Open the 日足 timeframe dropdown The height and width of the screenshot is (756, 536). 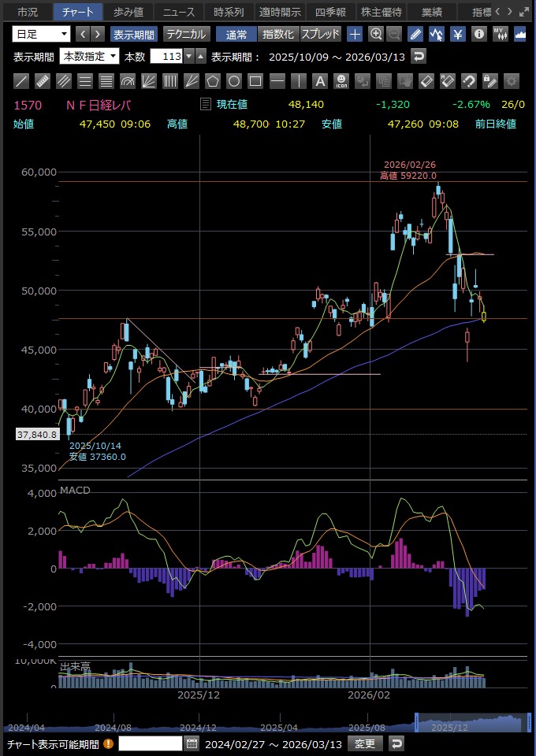pyautogui.click(x=41, y=34)
